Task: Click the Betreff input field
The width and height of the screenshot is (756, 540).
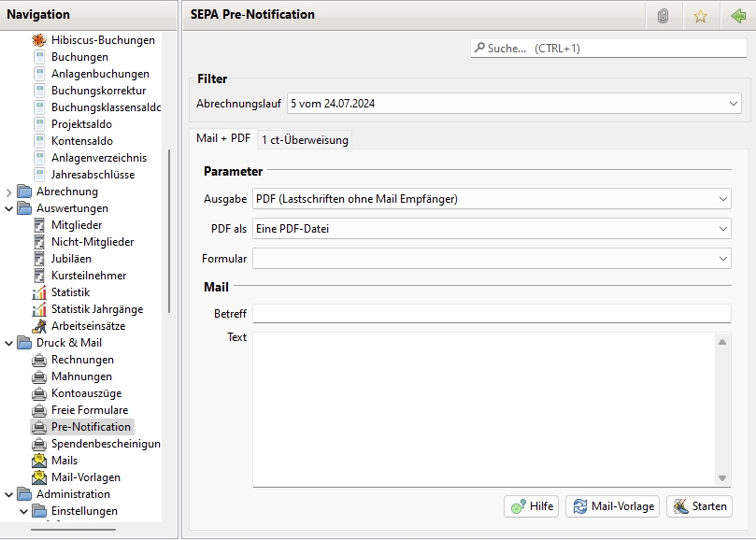Action: coord(491,313)
